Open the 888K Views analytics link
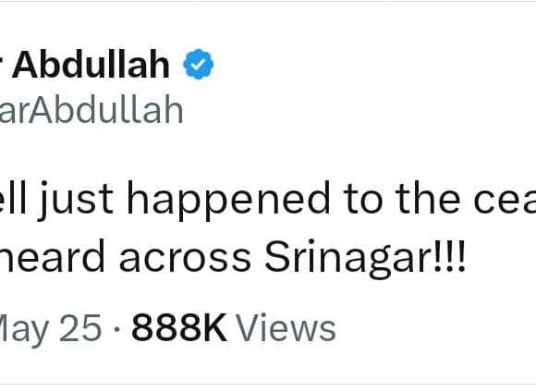This screenshot has width=536, height=392. coord(234,327)
